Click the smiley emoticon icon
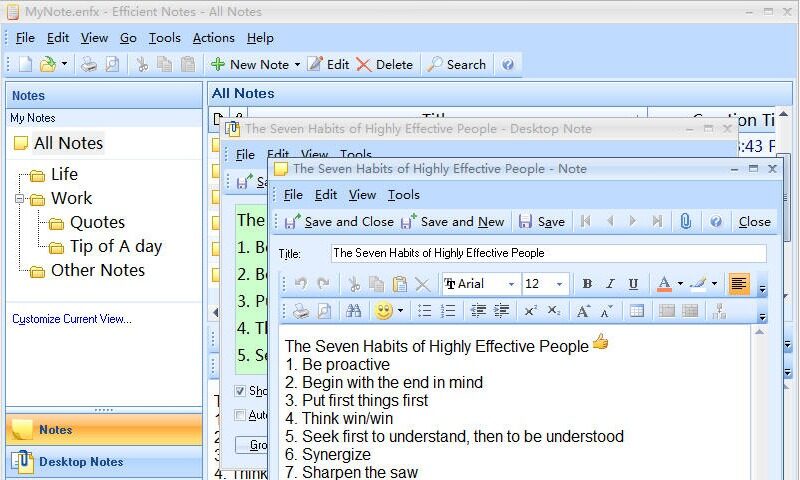The width and height of the screenshot is (800, 480). 384,311
